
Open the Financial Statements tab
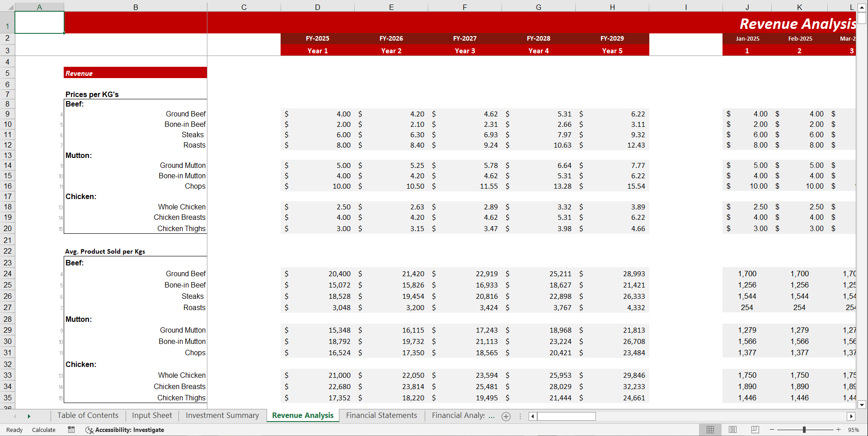(381, 415)
